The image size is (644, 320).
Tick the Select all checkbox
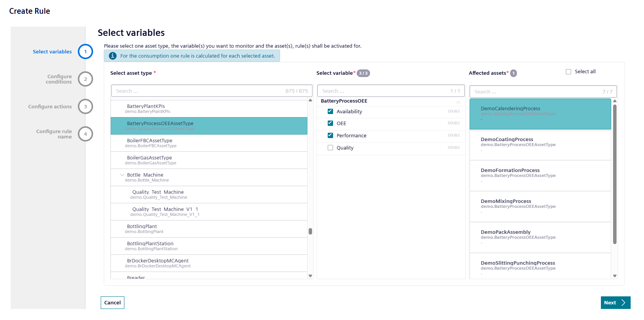[568, 72]
